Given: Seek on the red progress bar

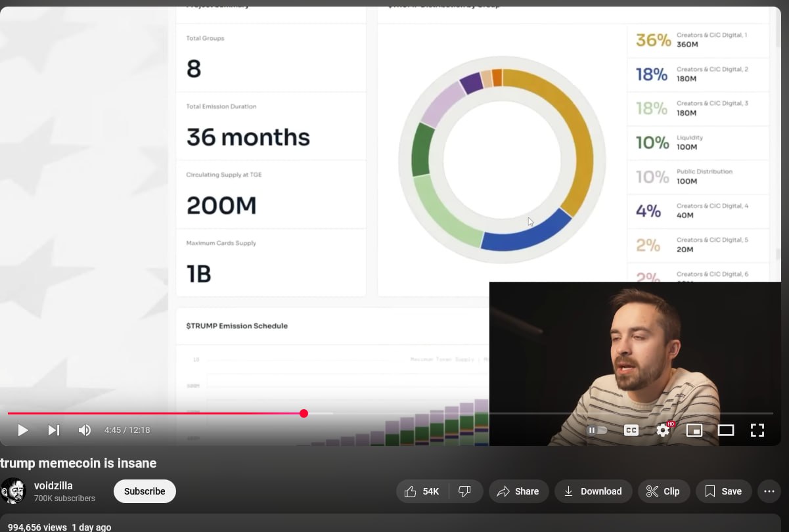Looking at the screenshot, I should click(155, 413).
